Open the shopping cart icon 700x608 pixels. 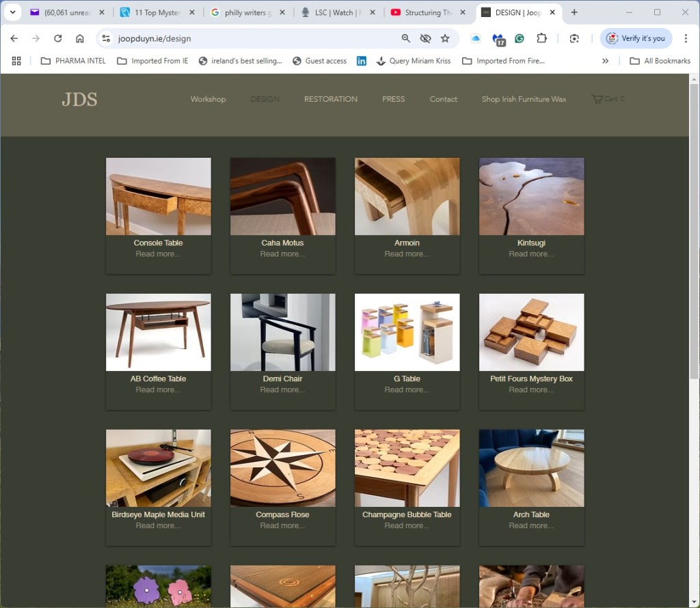[597, 99]
